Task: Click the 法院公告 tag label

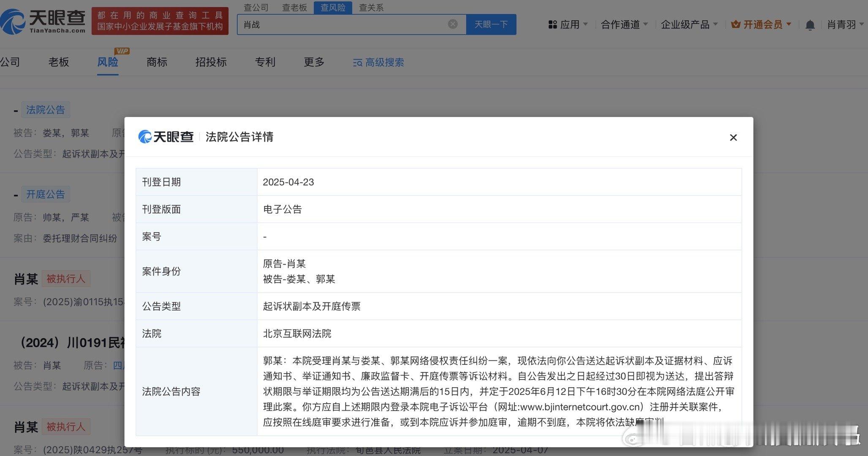Action: 46,110
